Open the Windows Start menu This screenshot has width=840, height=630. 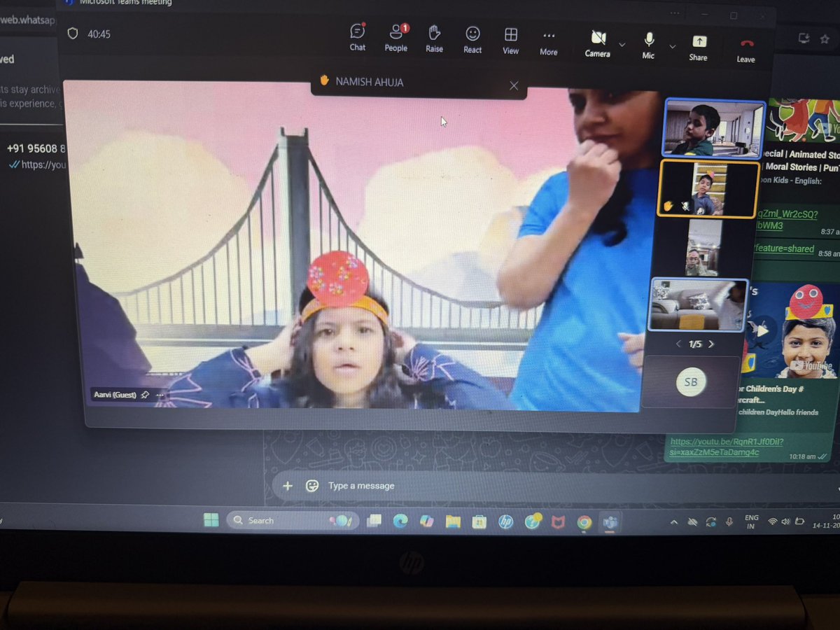(210, 520)
